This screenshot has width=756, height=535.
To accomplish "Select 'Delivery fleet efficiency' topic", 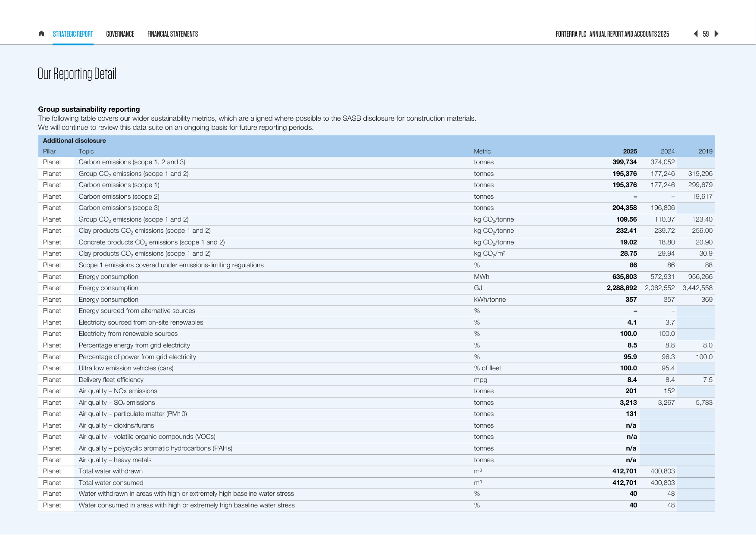I will (x=111, y=380).
